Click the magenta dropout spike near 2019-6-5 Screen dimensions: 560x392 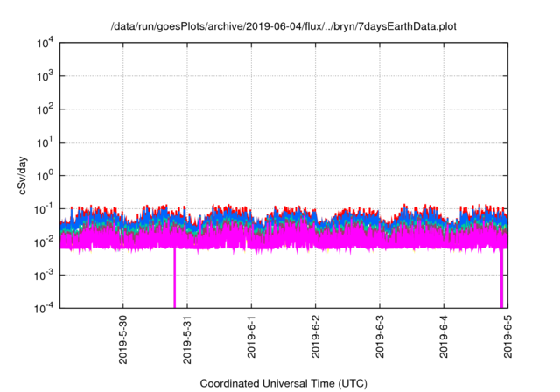coord(501,277)
